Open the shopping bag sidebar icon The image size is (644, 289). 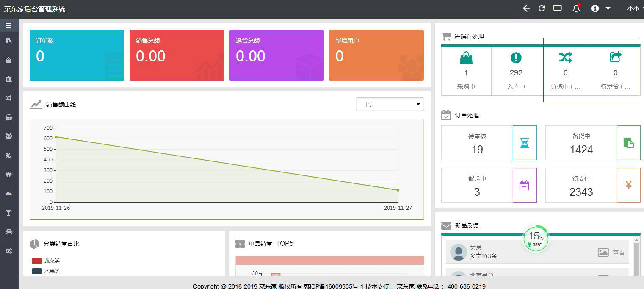[8, 60]
